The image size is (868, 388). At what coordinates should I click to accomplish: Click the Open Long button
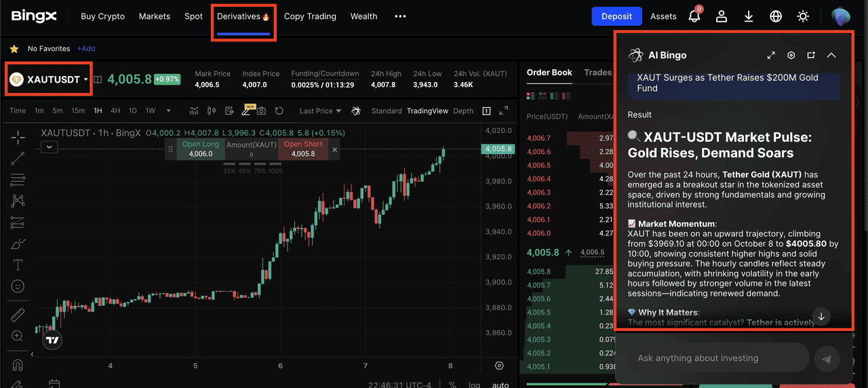[x=201, y=149]
